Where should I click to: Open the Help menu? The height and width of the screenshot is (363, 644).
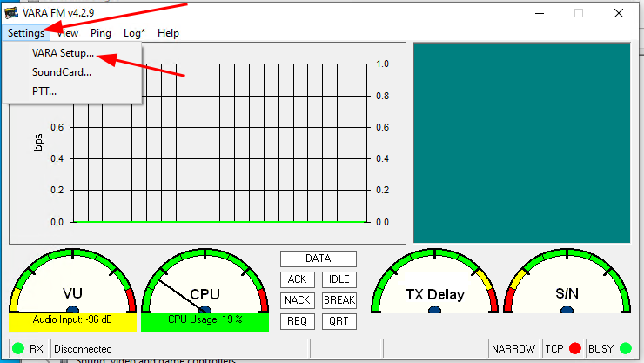pyautogui.click(x=168, y=33)
